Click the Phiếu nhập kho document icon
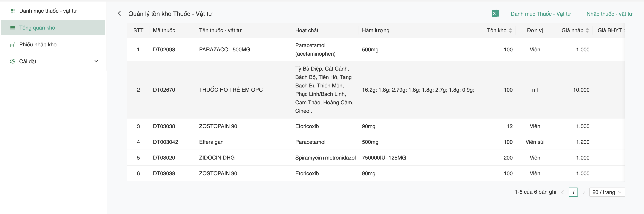644x214 pixels. [12, 45]
